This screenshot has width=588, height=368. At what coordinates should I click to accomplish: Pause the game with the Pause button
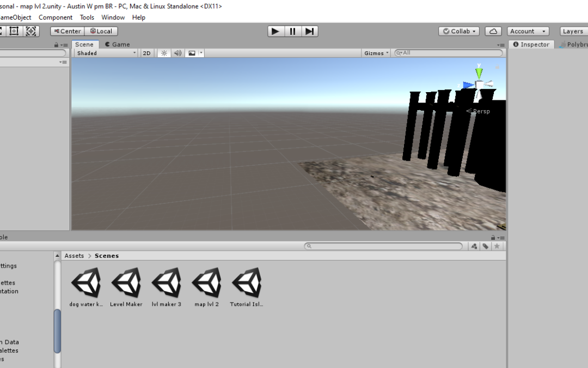292,31
